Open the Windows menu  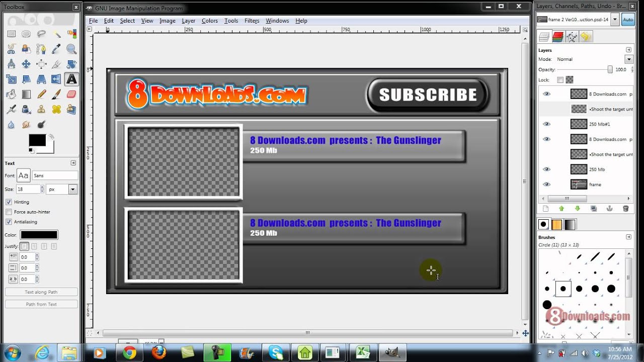click(x=277, y=21)
